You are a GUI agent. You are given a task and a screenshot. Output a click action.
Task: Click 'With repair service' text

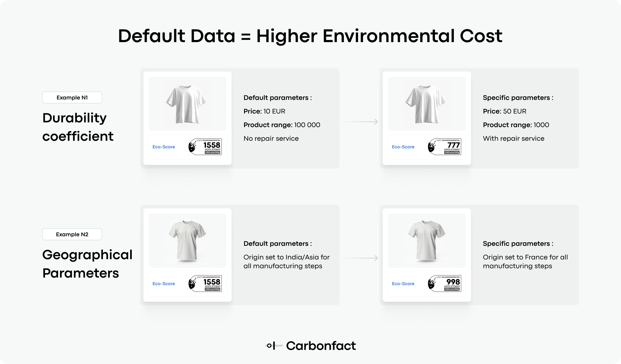point(513,138)
